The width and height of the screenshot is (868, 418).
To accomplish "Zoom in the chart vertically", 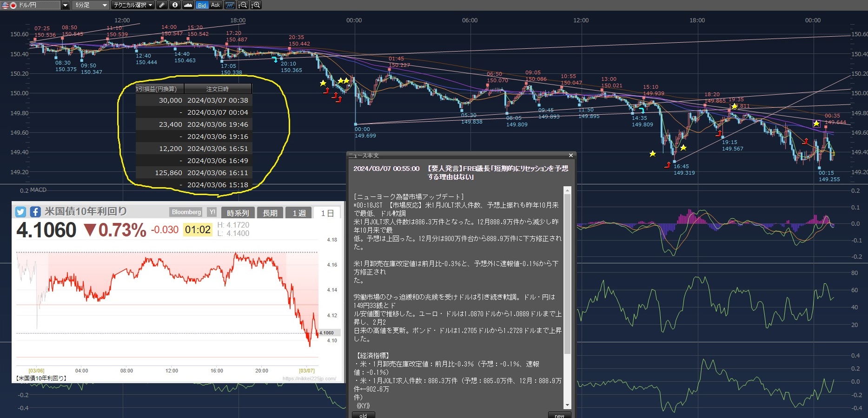I will pos(256,5).
